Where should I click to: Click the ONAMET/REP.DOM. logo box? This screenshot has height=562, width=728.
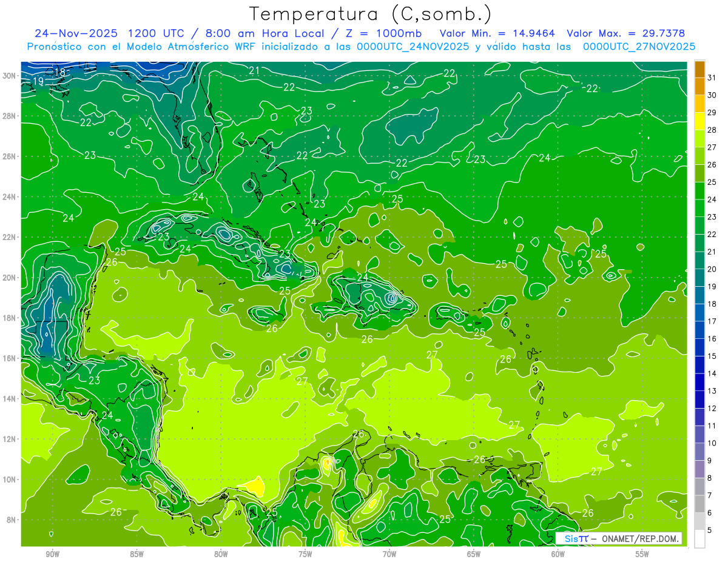coord(619,538)
